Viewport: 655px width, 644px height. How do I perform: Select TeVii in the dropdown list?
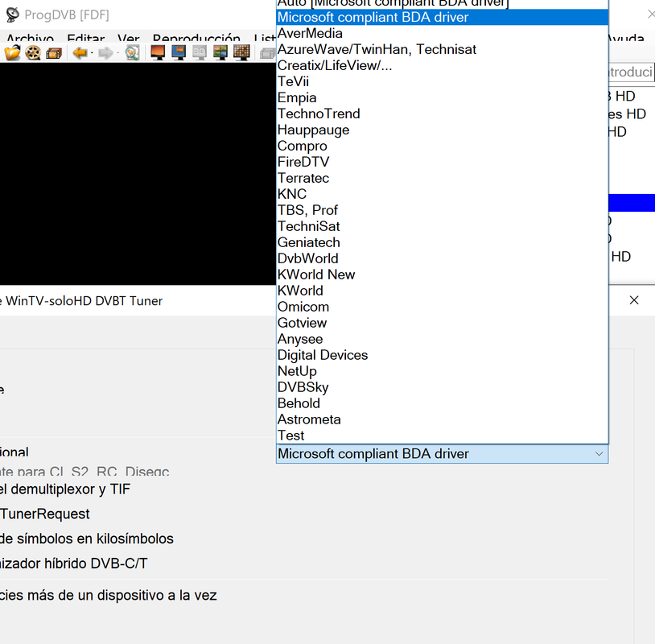[x=443, y=81]
